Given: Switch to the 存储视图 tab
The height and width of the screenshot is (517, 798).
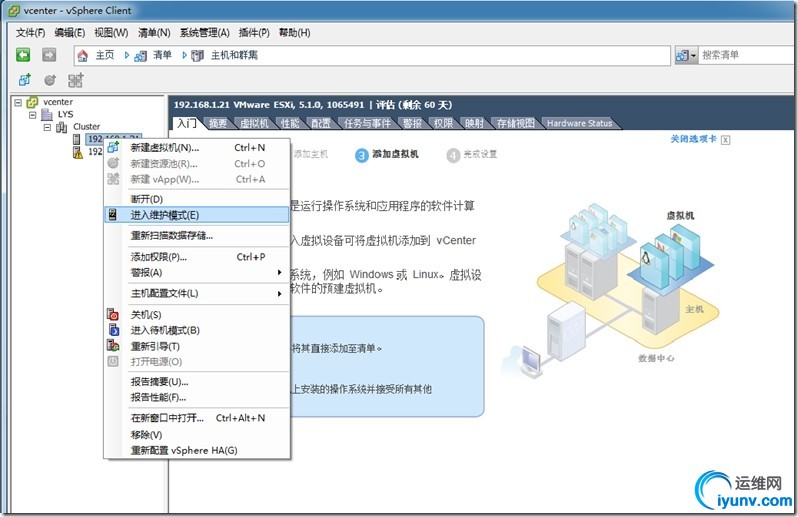Looking at the screenshot, I should tap(516, 123).
